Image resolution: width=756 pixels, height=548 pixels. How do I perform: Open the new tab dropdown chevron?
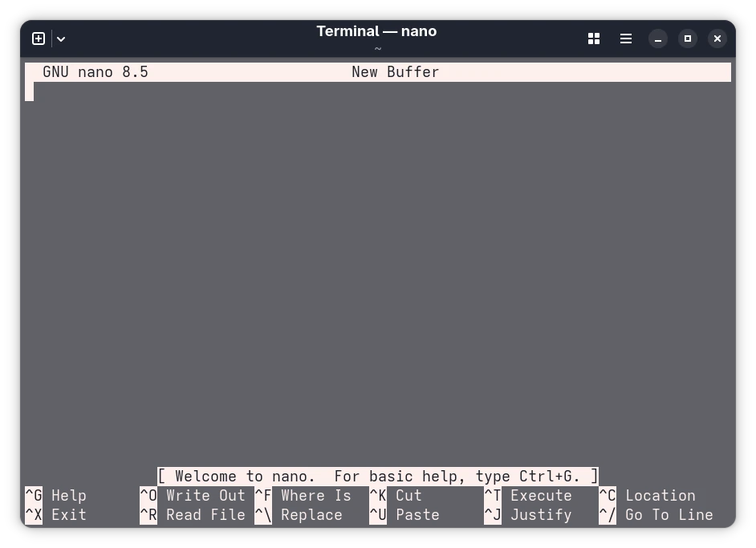[x=61, y=39]
